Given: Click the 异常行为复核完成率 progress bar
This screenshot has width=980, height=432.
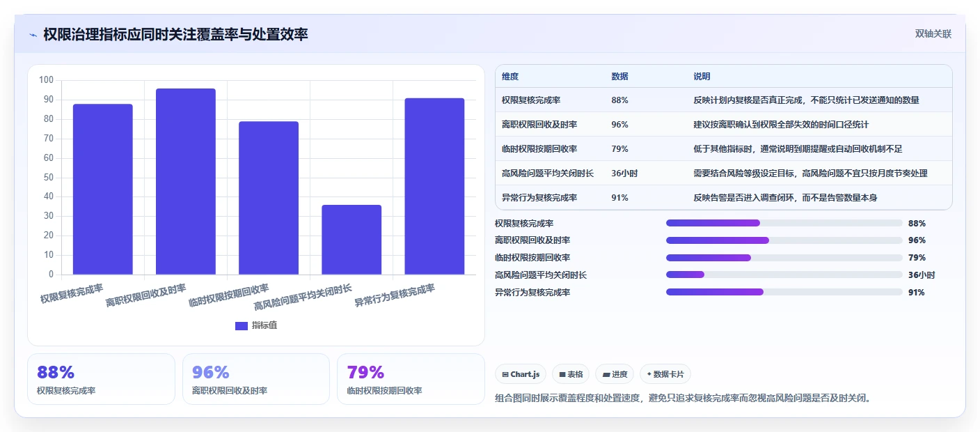Looking at the screenshot, I should 784,292.
